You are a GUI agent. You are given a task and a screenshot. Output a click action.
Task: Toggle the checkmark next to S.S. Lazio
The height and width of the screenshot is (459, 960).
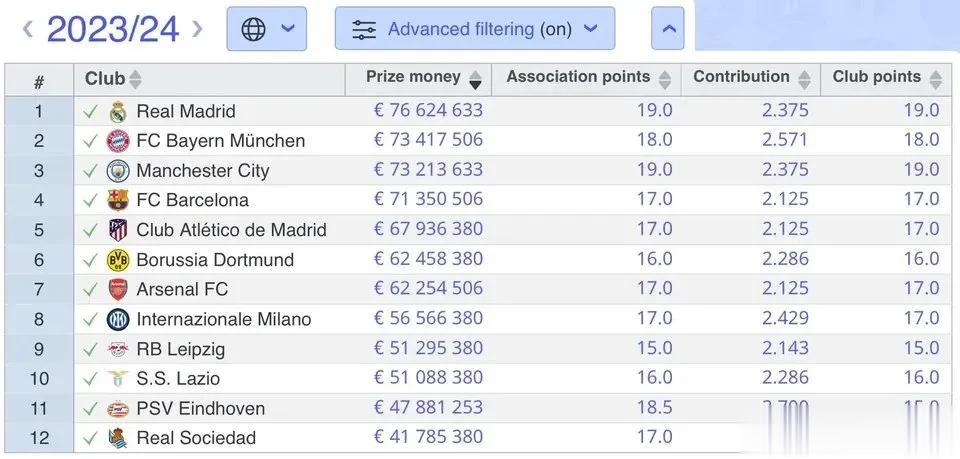pos(91,379)
